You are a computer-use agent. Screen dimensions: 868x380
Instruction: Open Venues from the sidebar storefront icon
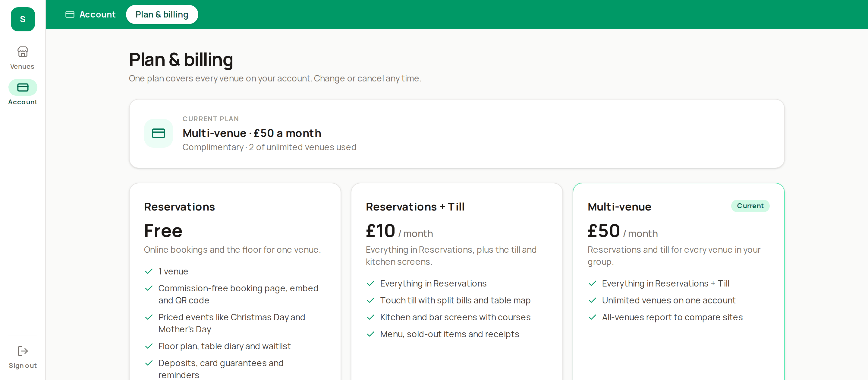[x=23, y=52]
